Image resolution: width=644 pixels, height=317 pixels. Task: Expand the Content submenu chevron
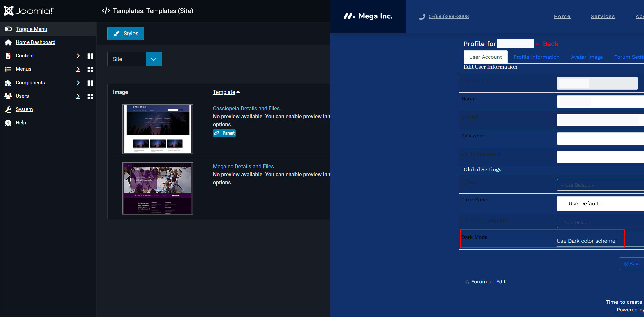coord(78,56)
